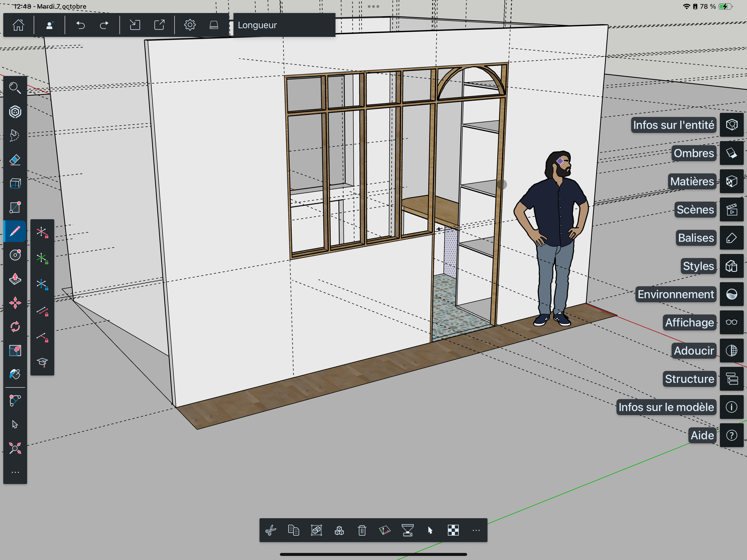
Task: Make component with three cubes icon
Action: [x=339, y=530]
